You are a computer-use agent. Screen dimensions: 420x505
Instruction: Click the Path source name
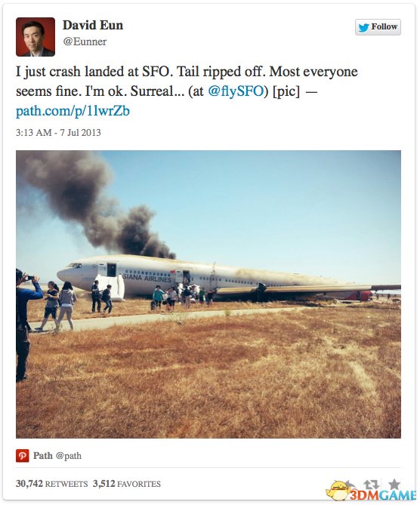click(x=43, y=456)
